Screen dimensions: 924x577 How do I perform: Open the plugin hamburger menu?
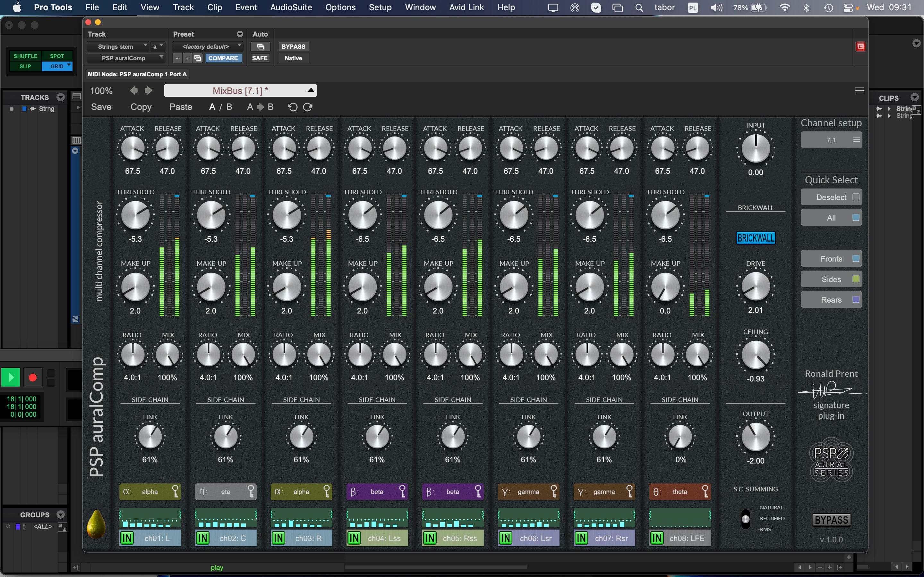(x=860, y=90)
